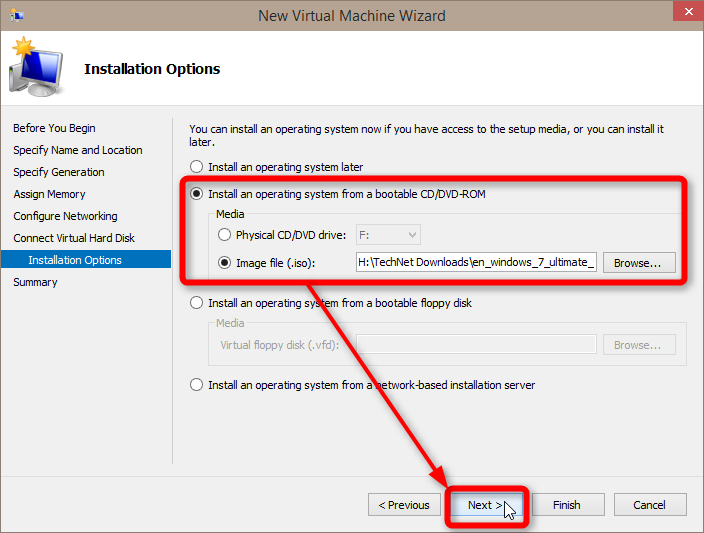
Task: Open Assign Memory step
Action: [49, 194]
